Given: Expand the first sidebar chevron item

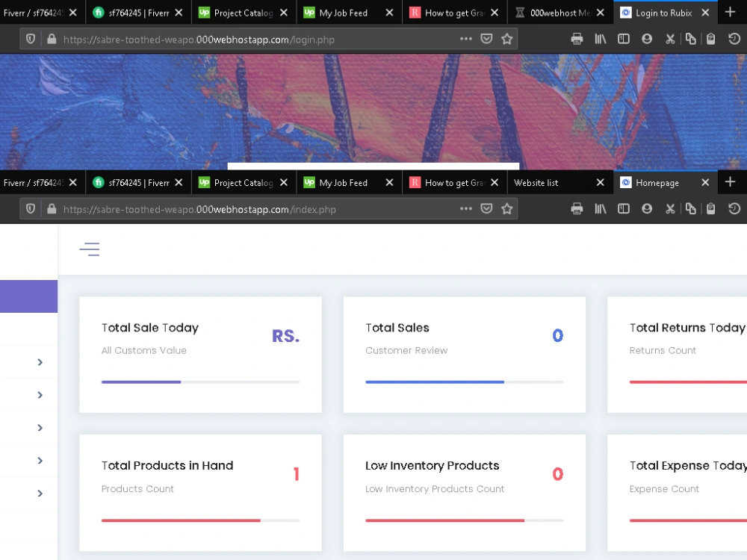Looking at the screenshot, I should [x=40, y=362].
